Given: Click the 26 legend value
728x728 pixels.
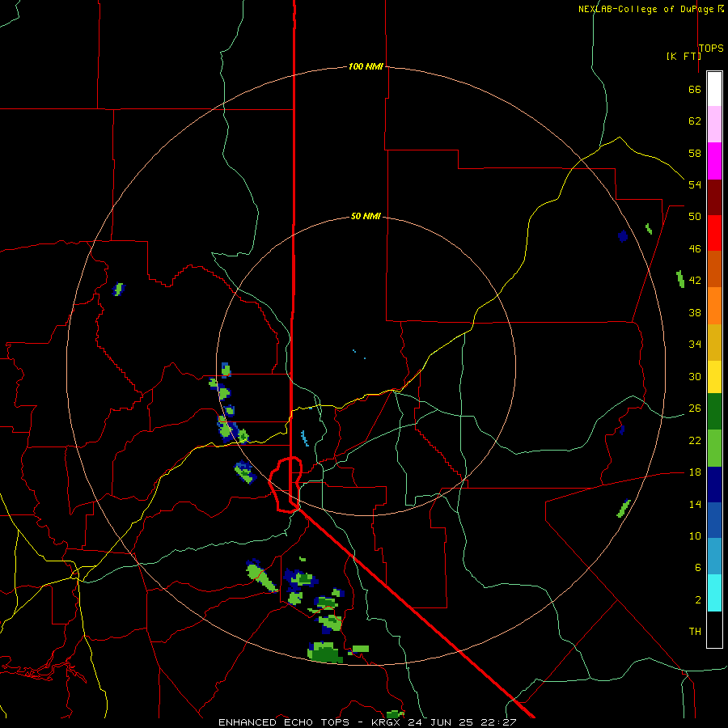Looking at the screenshot, I should pyautogui.click(x=695, y=408).
